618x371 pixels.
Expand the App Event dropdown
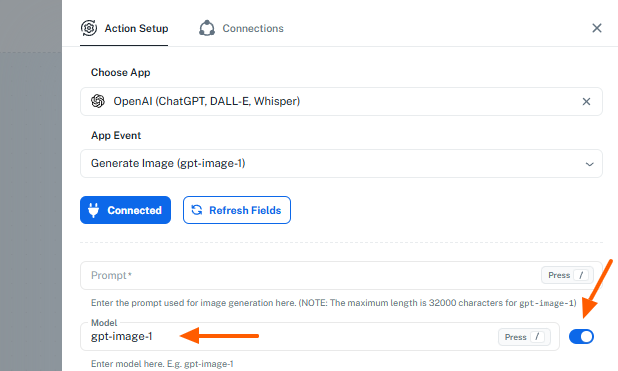[341, 163]
